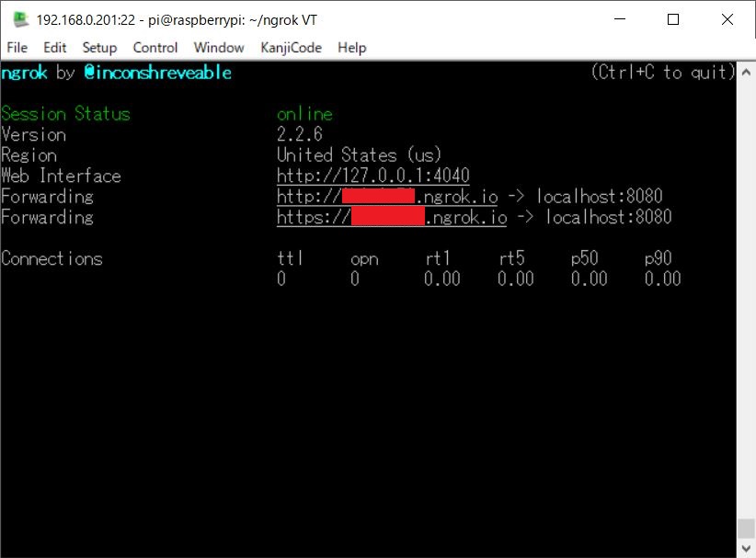Click the http://127.0.0.1:4040 web interface link
756x558 pixels.
(372, 176)
